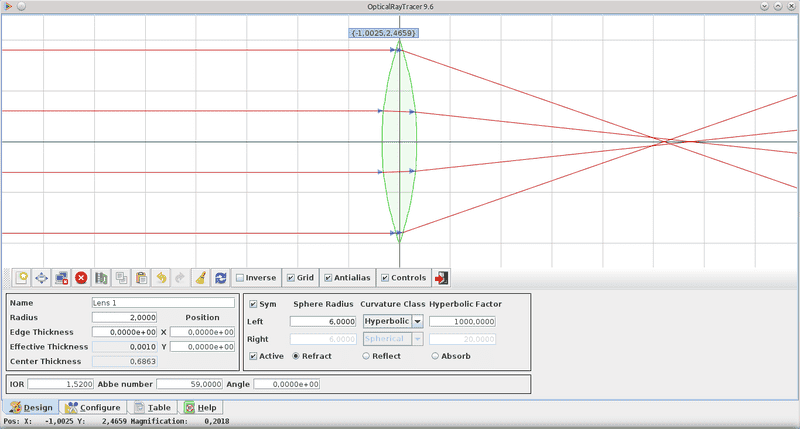Click the lens Name field
Image resolution: width=800 pixels, height=429 pixels.
[162, 302]
